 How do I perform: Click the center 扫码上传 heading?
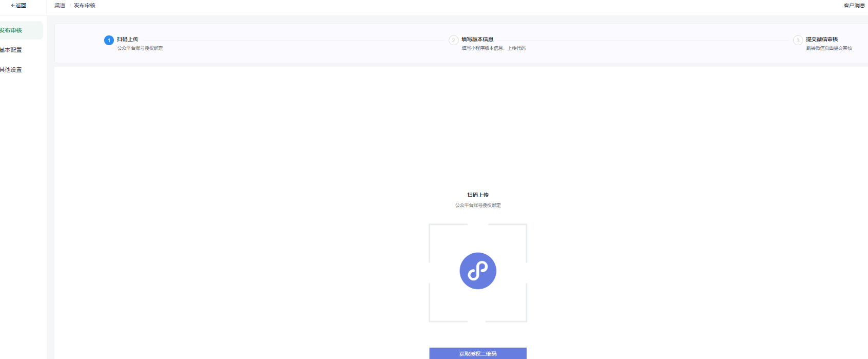[478, 195]
